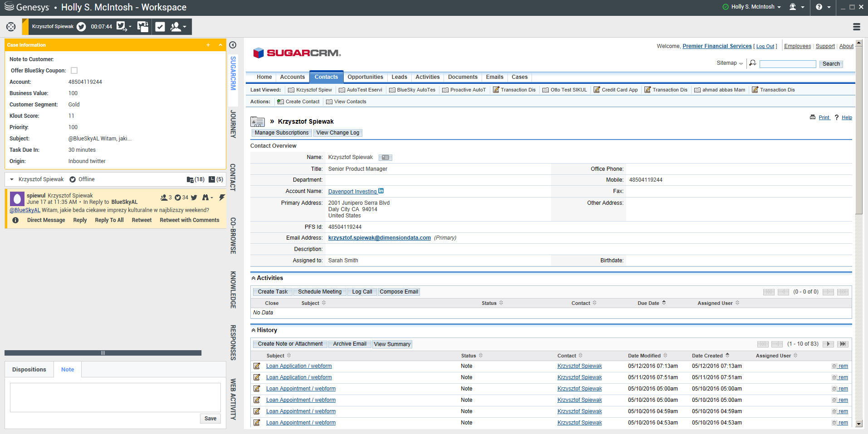The height and width of the screenshot is (434, 868).
Task: Click the followers icon showing 3
Action: pyautogui.click(x=164, y=198)
